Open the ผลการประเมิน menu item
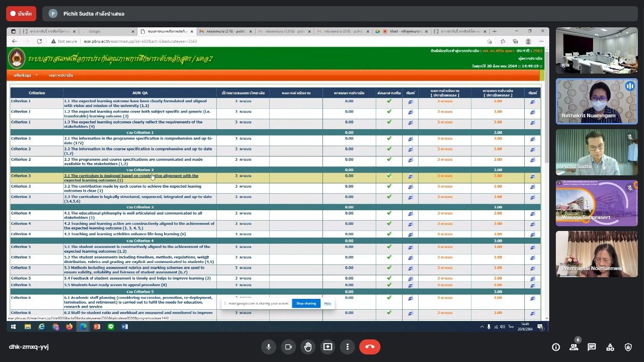Image resolution: width=644 pixels, height=362 pixels. (x=61, y=75)
